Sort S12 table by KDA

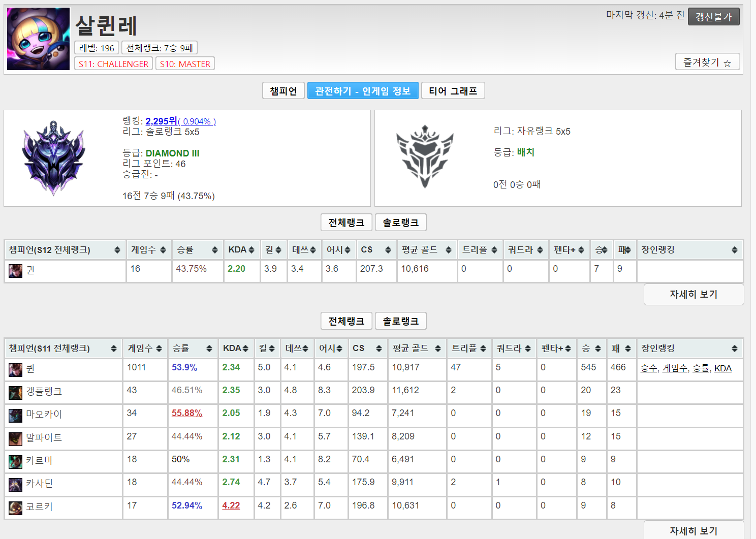pos(241,250)
